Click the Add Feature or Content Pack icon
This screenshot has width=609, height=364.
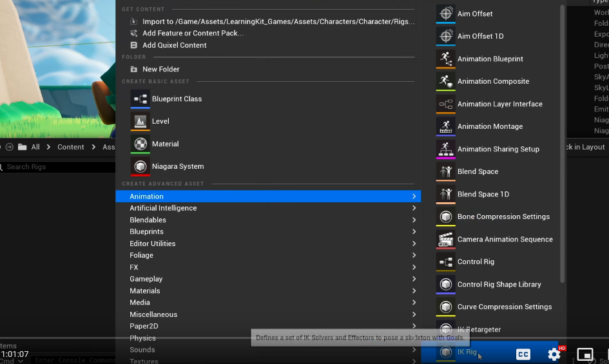[x=133, y=33]
